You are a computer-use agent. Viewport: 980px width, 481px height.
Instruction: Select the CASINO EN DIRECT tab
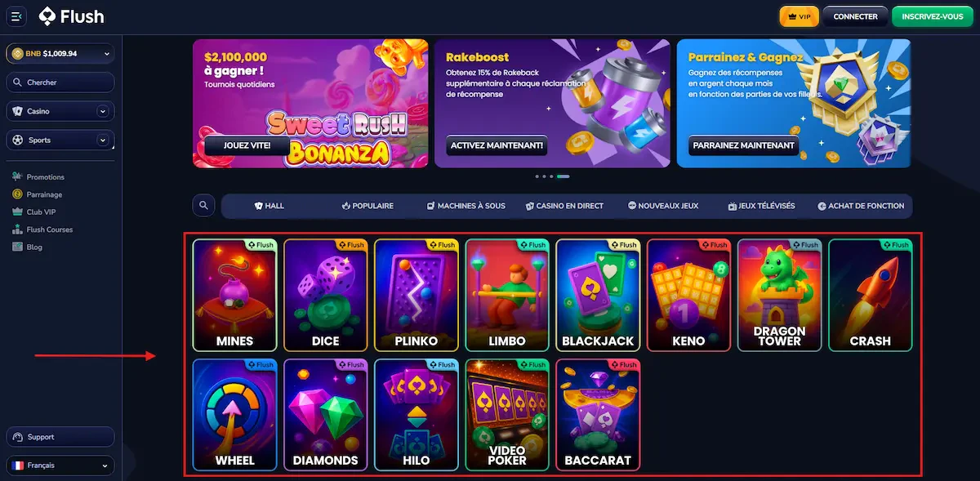[x=564, y=206]
